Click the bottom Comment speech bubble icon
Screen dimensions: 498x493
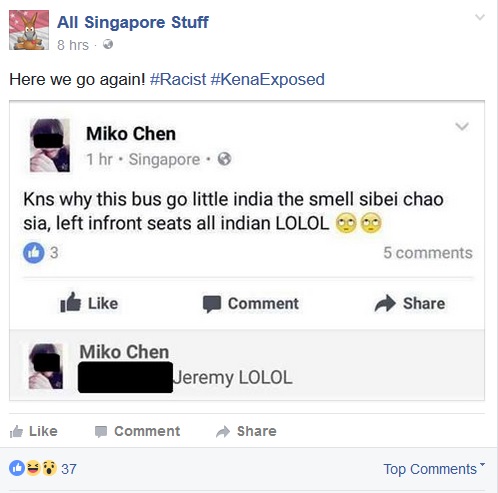(101, 431)
